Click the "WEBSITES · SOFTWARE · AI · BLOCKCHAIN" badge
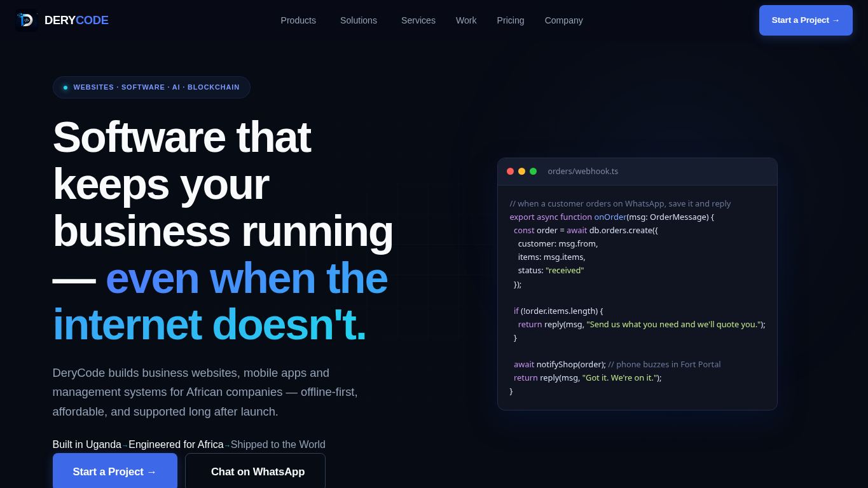The height and width of the screenshot is (488, 868). point(151,87)
